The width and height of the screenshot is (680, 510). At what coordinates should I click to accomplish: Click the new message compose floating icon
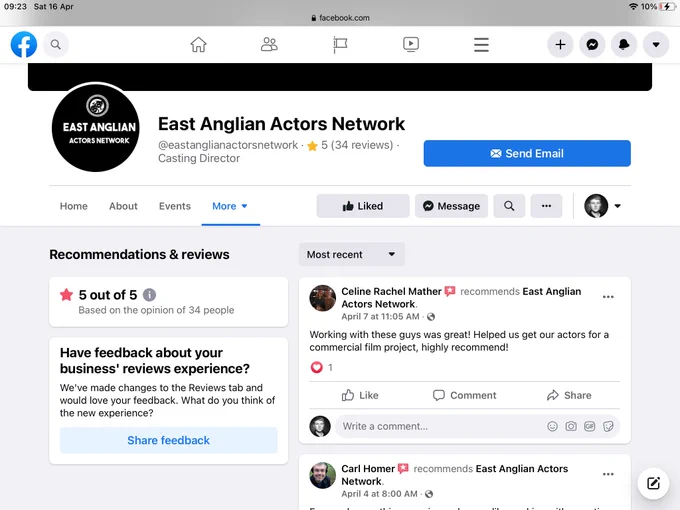click(653, 483)
